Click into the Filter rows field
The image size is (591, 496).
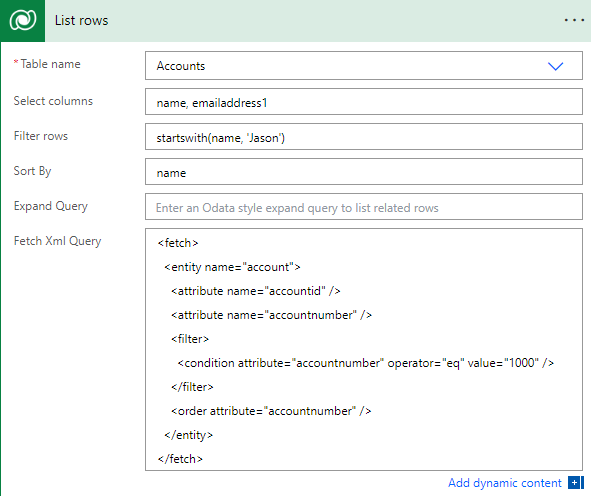[x=364, y=136]
